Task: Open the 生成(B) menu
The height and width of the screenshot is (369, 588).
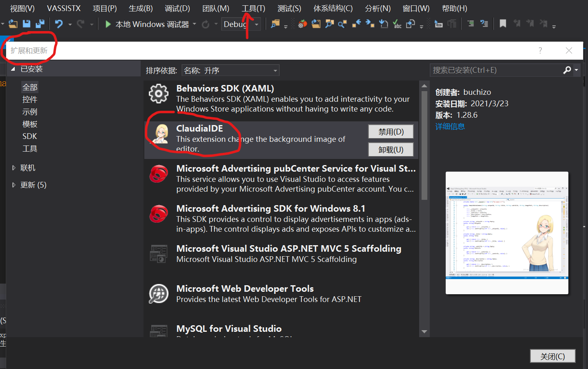Action: pyautogui.click(x=141, y=9)
